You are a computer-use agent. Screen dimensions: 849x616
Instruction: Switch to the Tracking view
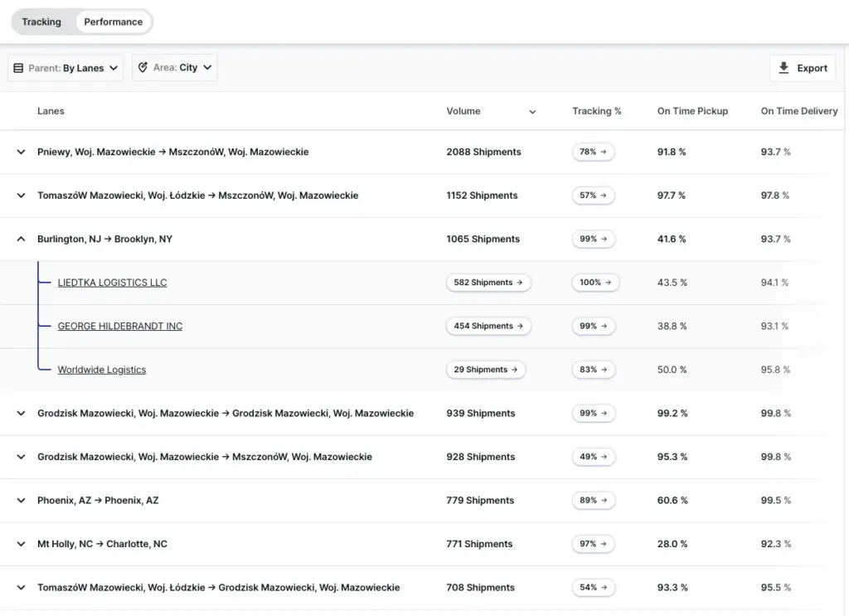41,22
